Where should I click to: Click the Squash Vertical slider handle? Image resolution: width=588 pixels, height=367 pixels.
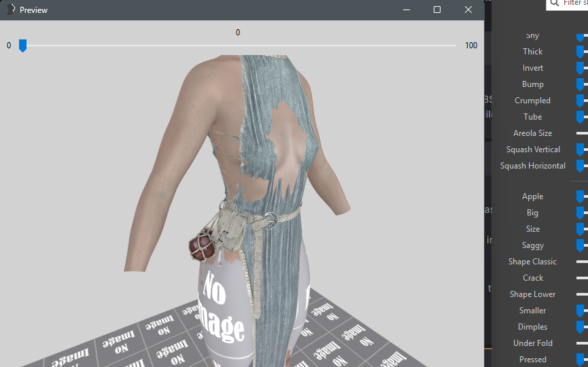coord(580,150)
